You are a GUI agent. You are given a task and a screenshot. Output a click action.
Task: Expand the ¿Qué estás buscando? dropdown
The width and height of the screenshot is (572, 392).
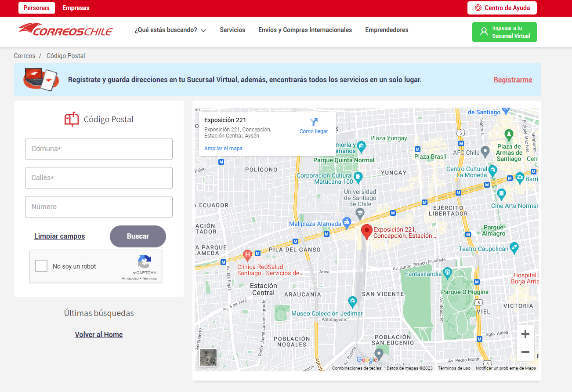click(170, 30)
